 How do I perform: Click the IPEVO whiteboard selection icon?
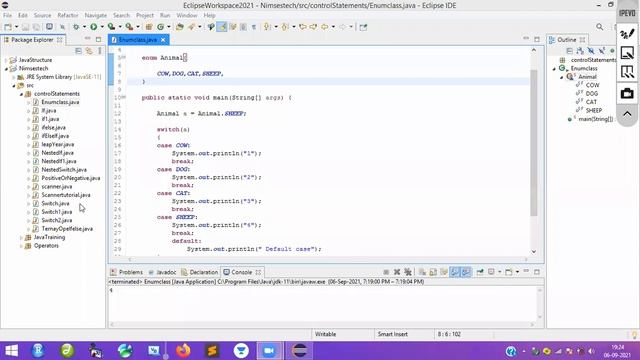[x=627, y=53]
